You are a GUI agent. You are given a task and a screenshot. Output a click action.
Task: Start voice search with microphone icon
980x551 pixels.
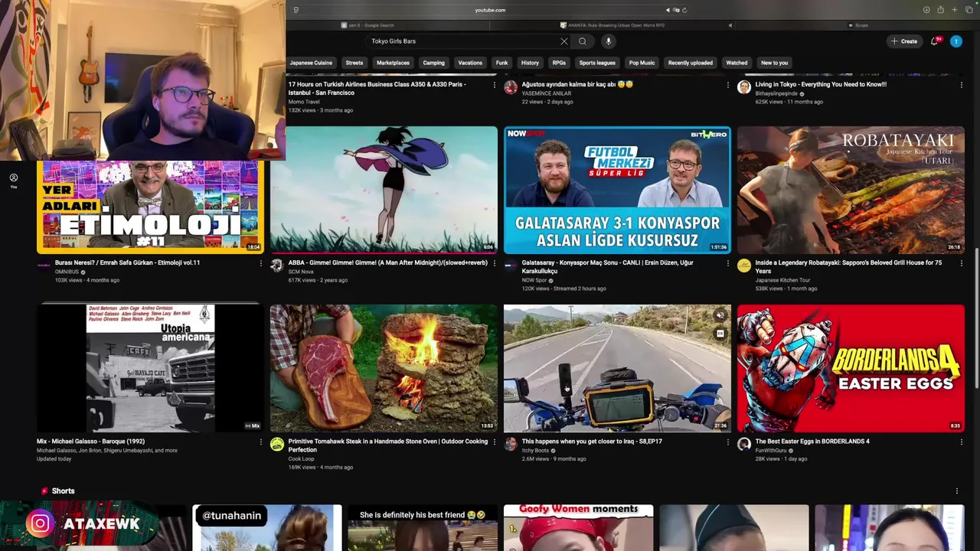tap(609, 41)
